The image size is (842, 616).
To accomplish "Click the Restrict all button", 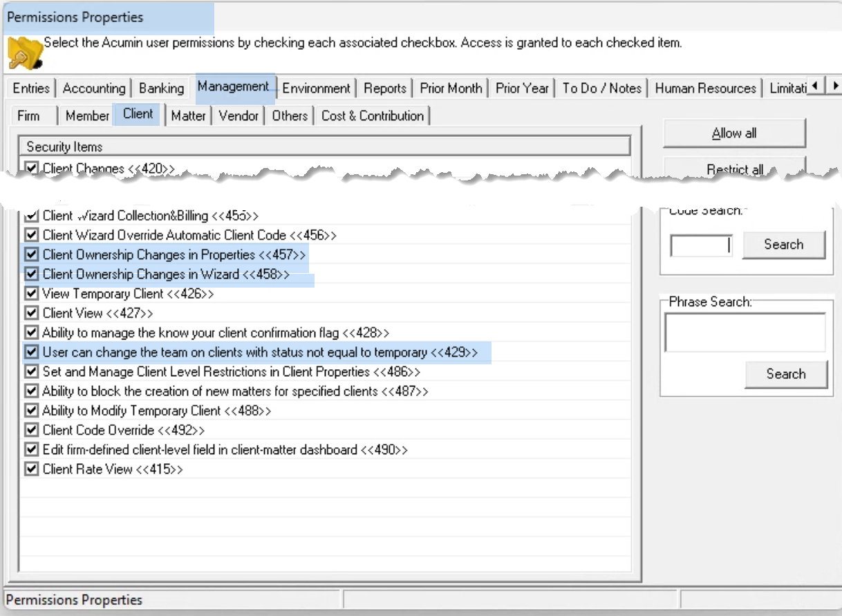I will [734, 167].
